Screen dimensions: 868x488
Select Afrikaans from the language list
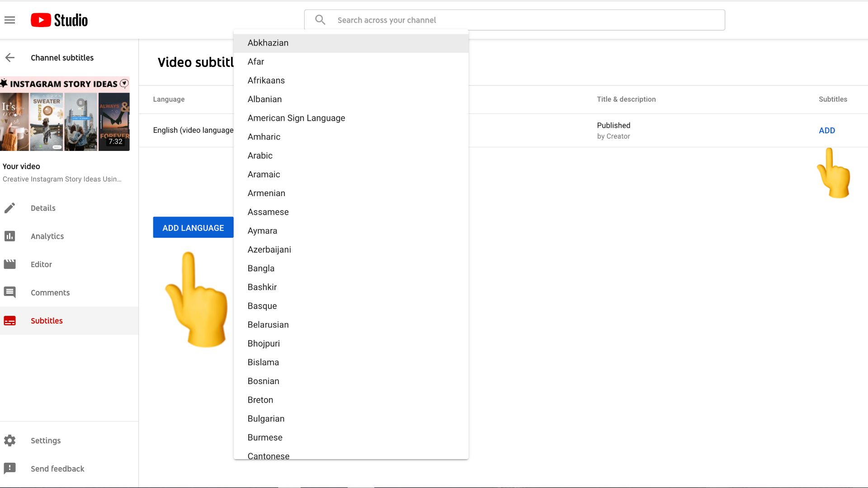pyautogui.click(x=266, y=80)
